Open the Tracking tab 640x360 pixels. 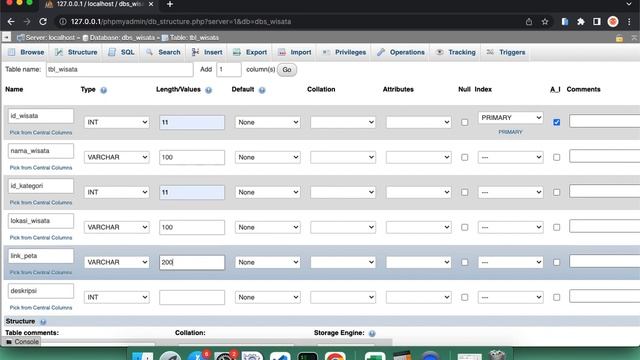(x=456, y=52)
